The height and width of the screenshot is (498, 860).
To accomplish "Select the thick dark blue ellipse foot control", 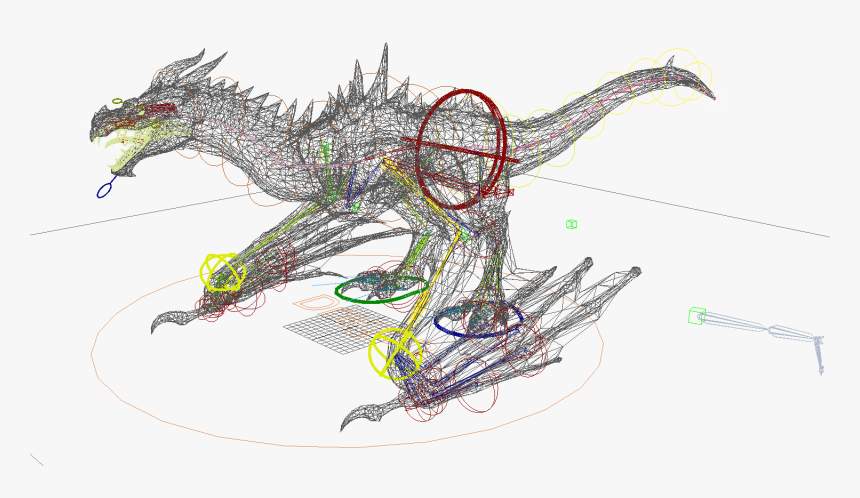I will click(x=478, y=320).
